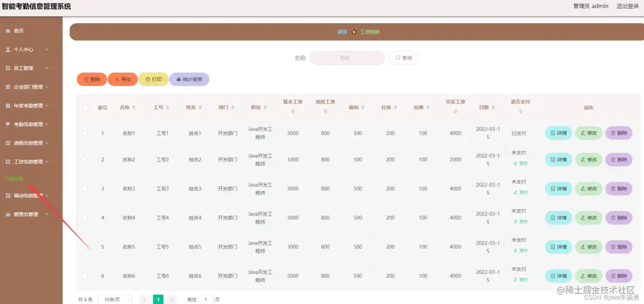Click the 打印 print button

coord(153,79)
